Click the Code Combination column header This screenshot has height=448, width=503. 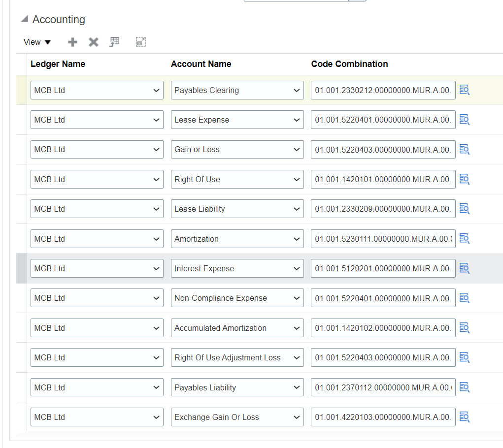click(349, 64)
